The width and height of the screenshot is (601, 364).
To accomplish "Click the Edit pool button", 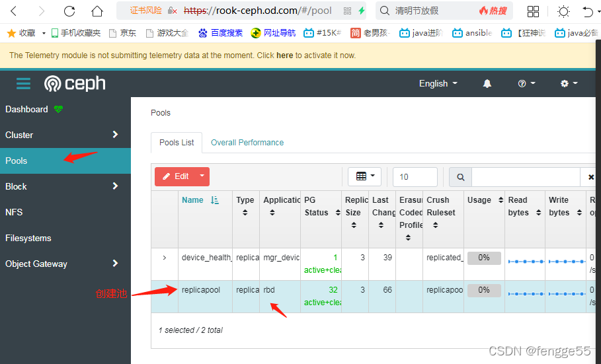I will coord(175,176).
